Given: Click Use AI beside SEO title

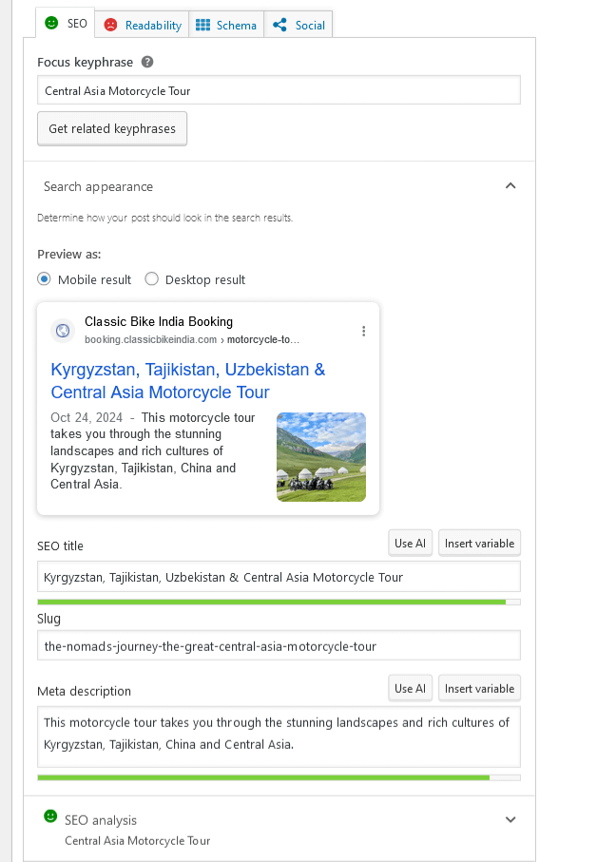Looking at the screenshot, I should pyautogui.click(x=411, y=544).
